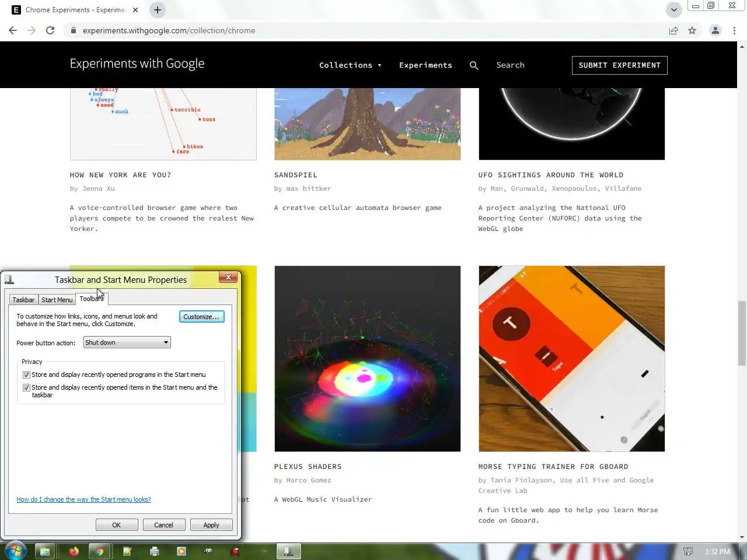Click the browser forward arrow
Screen dimensions: 747x560
click(32, 30)
